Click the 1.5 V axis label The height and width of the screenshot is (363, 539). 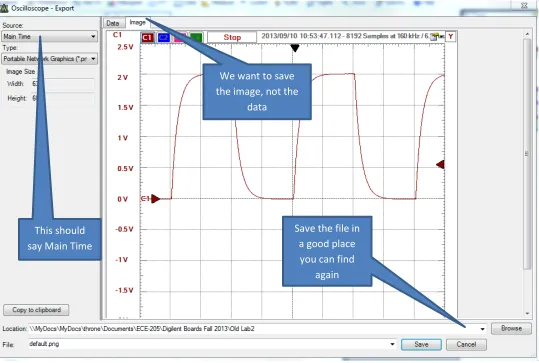click(x=125, y=108)
